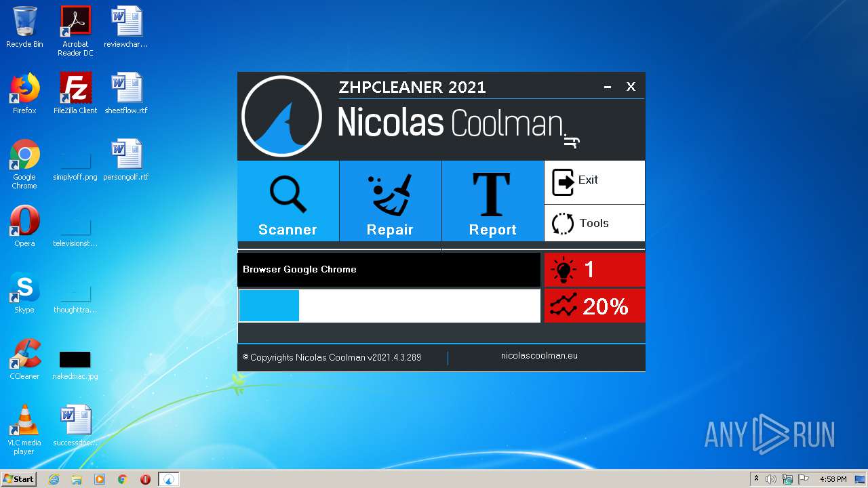Image resolution: width=868 pixels, height=488 pixels.
Task: Open the Tools option
Action: [x=595, y=223]
